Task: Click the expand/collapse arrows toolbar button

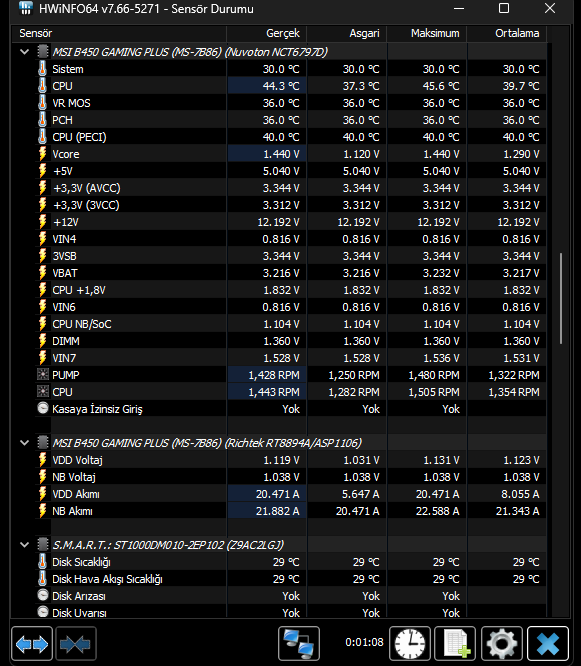Action: tap(32, 643)
